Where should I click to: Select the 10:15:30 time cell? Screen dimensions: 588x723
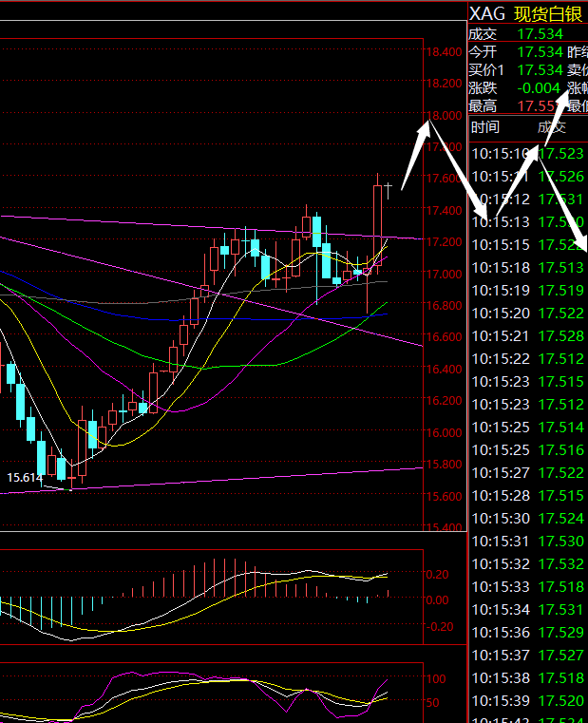[x=501, y=519]
